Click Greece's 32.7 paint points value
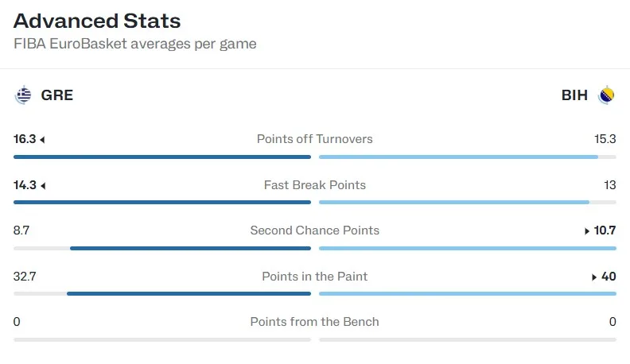The width and height of the screenshot is (630, 364). 25,277
